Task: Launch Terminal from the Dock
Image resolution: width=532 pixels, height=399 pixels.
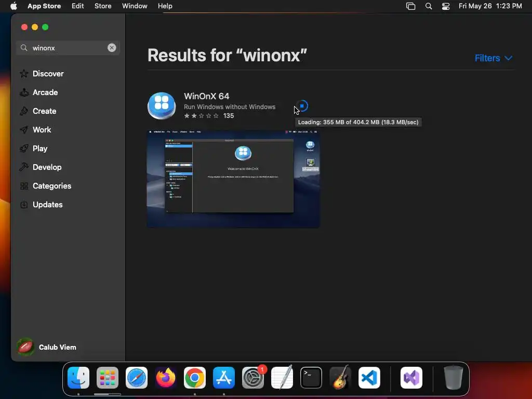Action: [311, 378]
